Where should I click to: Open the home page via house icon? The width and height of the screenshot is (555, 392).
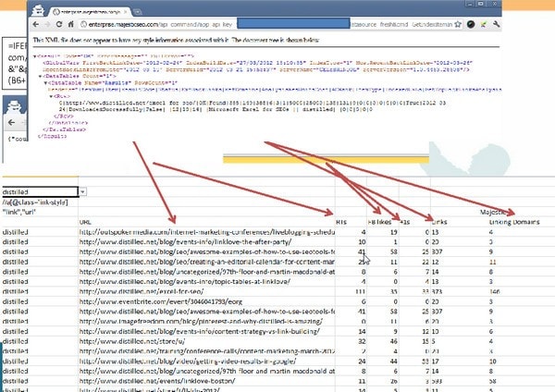coord(70,24)
